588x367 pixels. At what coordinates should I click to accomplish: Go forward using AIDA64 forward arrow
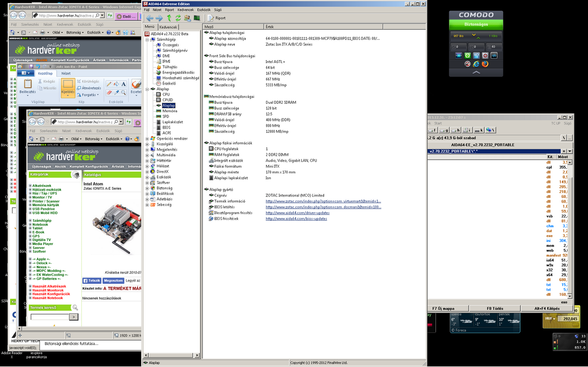coord(159,18)
